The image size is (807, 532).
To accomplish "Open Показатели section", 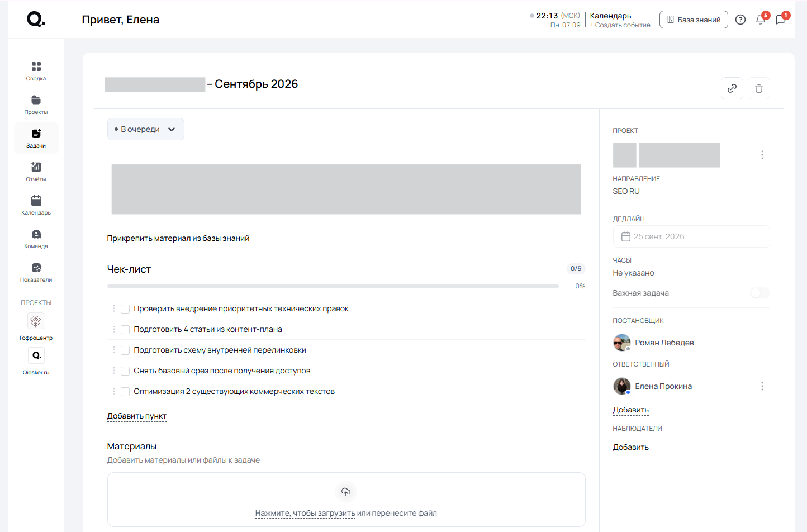I will click(36, 272).
